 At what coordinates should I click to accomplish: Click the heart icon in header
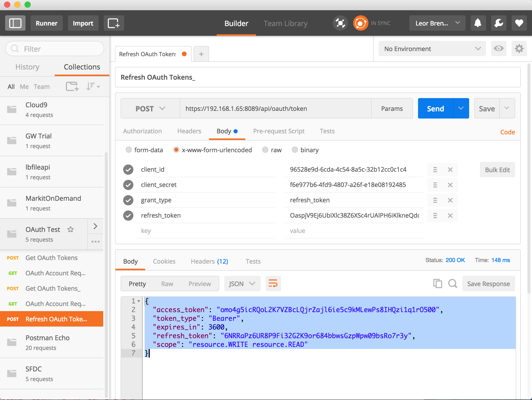coord(519,23)
